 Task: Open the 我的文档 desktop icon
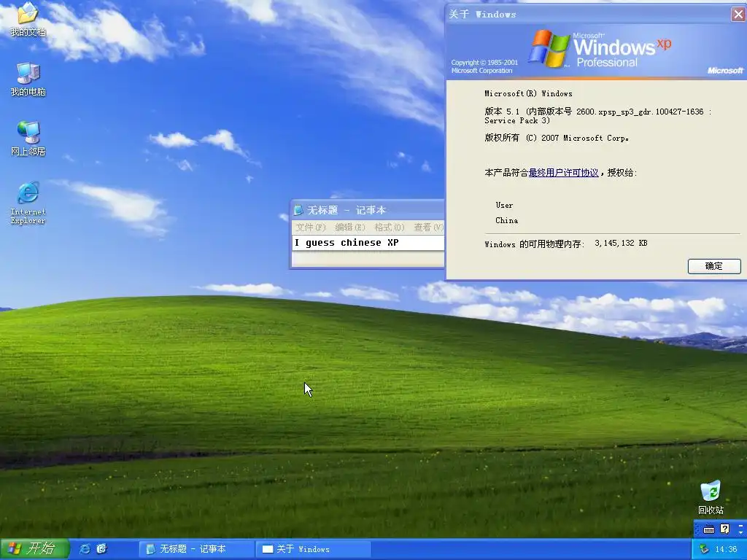tap(28, 20)
